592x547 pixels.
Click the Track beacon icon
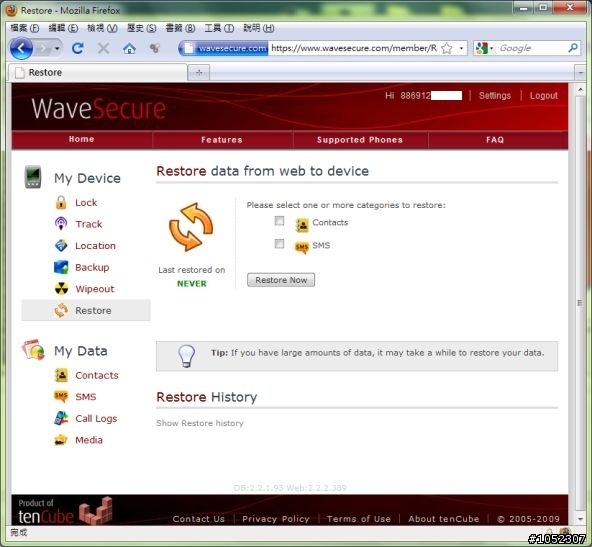tap(61, 223)
